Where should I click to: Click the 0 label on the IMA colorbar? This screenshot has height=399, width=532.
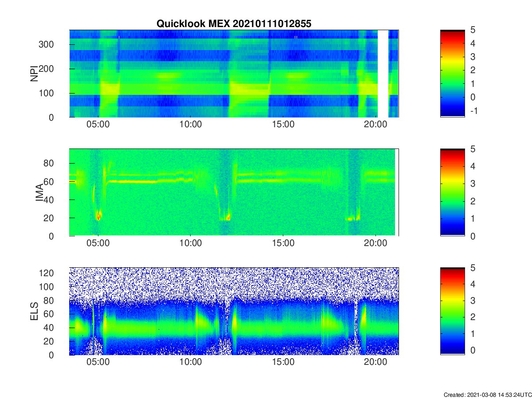pos(473,236)
